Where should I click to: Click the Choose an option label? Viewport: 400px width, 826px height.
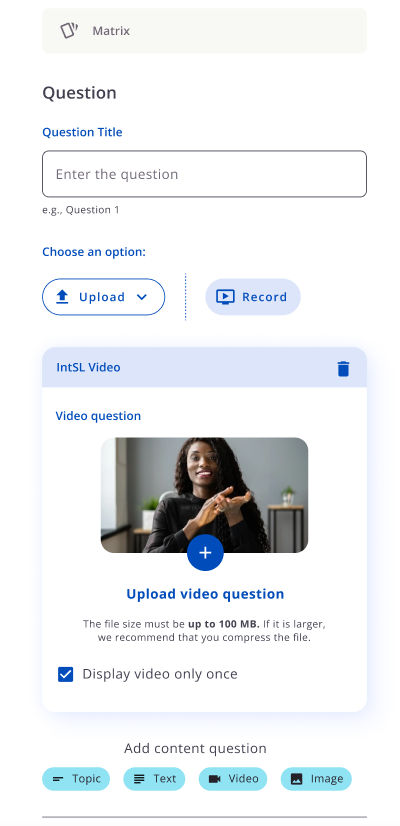[x=94, y=252]
